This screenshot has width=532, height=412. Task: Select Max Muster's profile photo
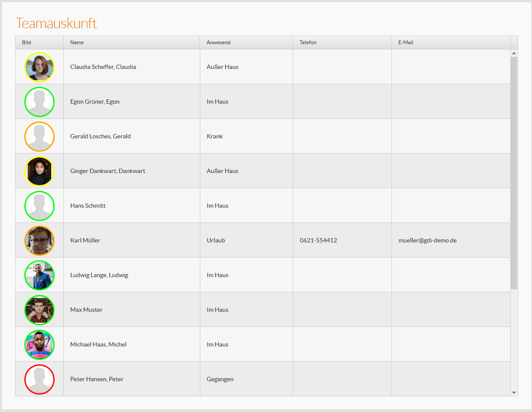[39, 310]
